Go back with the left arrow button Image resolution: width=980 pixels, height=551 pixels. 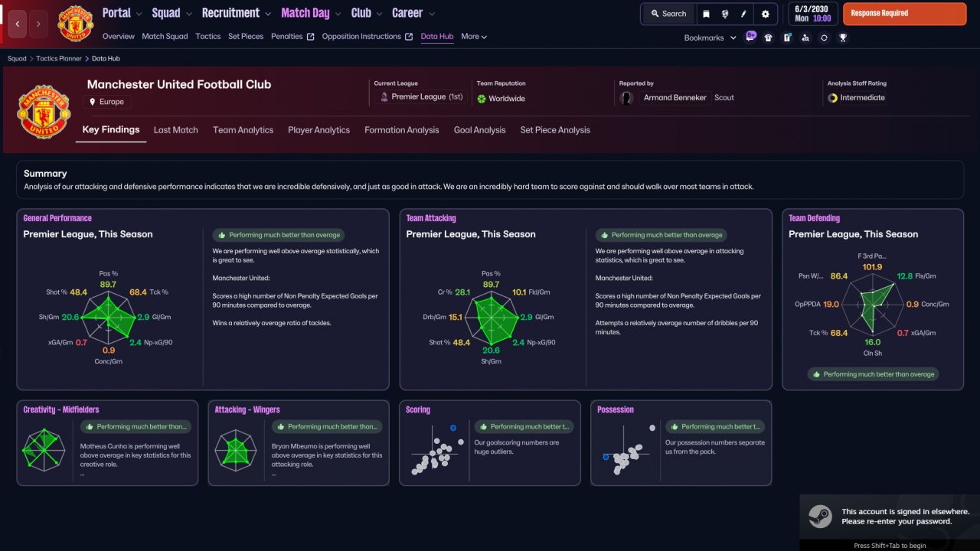(18, 24)
